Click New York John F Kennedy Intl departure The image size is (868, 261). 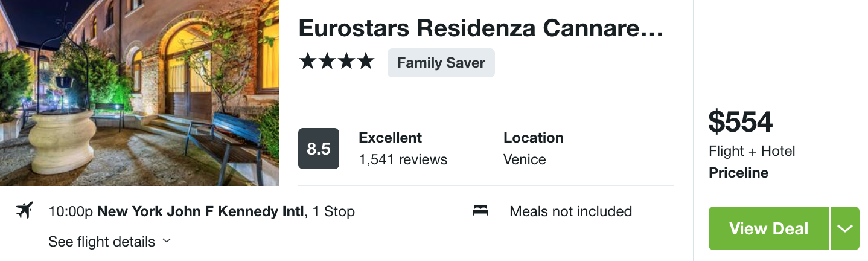coord(201,211)
